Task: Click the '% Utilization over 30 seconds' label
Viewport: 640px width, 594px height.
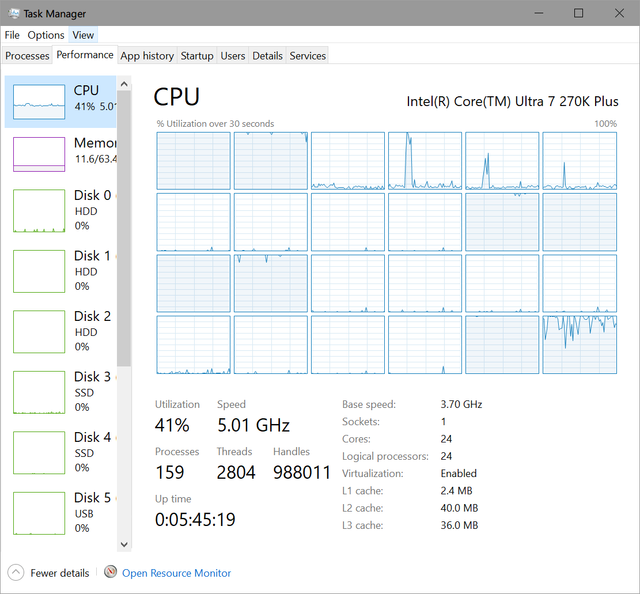Action: click(215, 124)
